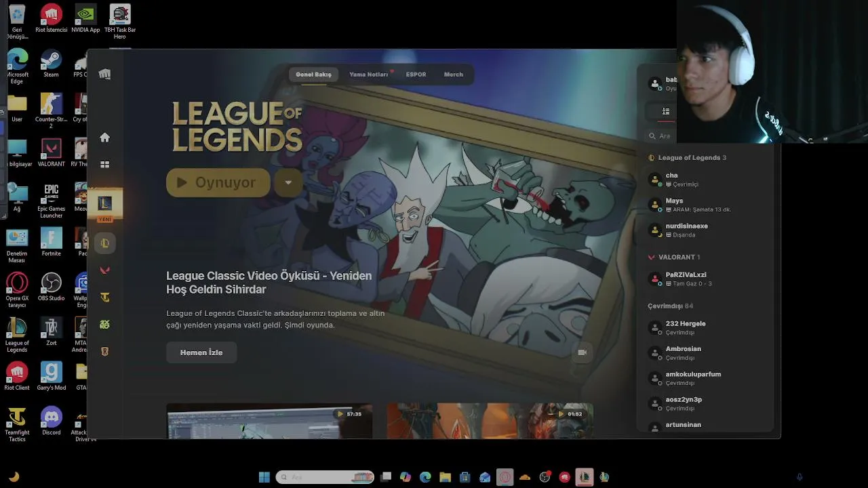
Task: Open the dropdown arrow beside Oynuyor
Action: click(288, 182)
